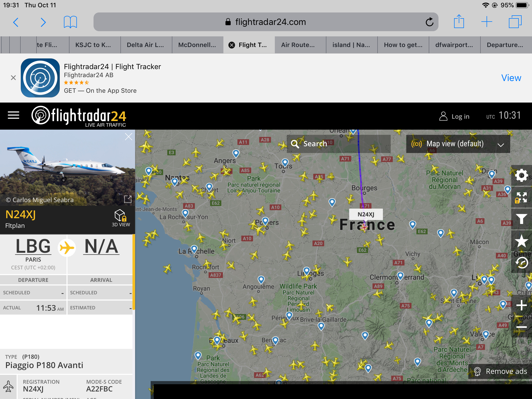This screenshot has height=399, width=532.
Task: Open map settings gear icon
Action: coord(521,176)
